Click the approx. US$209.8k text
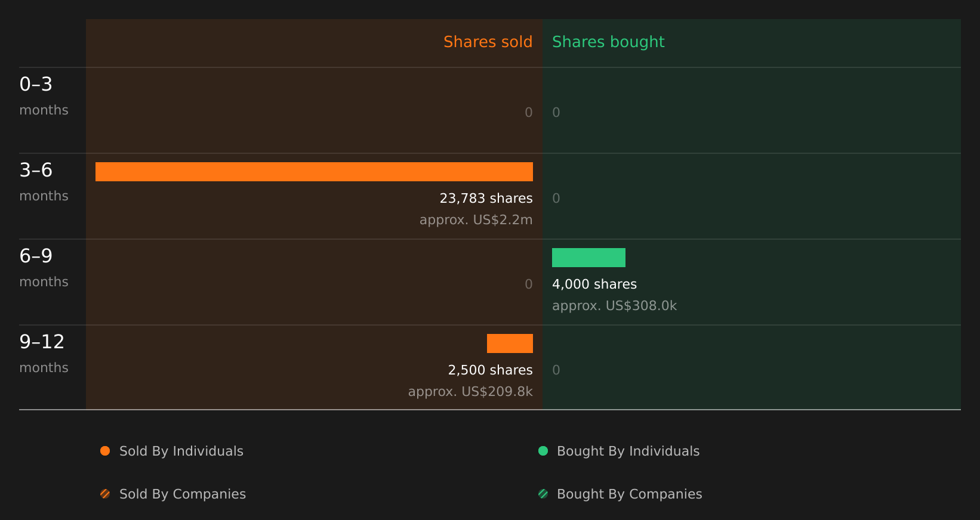Image resolution: width=980 pixels, height=520 pixels. pos(470,392)
